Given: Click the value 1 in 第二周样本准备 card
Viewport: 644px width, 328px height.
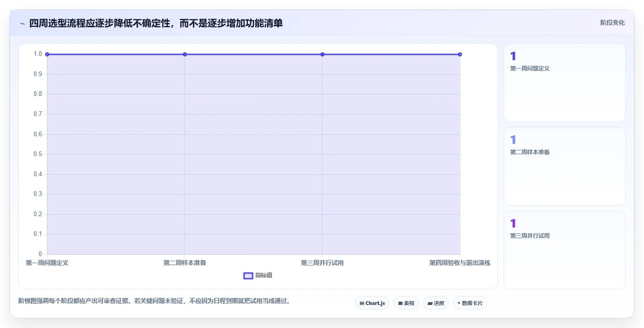Looking at the screenshot, I should pos(513,140).
